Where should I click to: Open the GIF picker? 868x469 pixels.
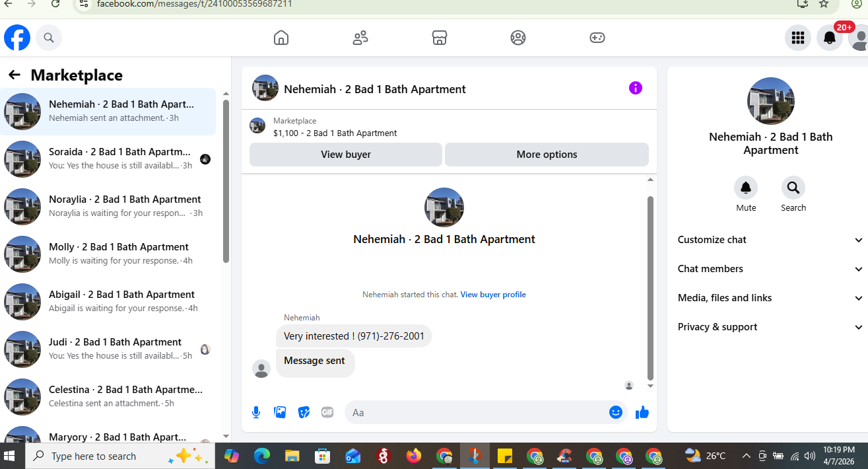[x=327, y=412]
